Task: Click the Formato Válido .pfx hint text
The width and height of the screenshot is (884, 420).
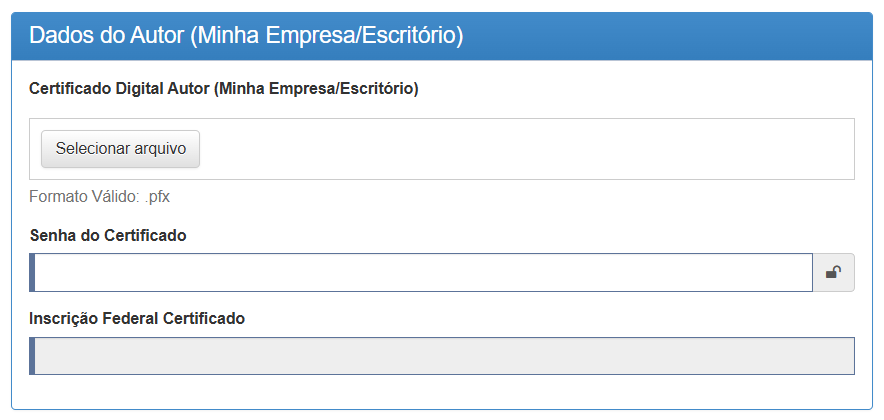Action: tap(100, 197)
